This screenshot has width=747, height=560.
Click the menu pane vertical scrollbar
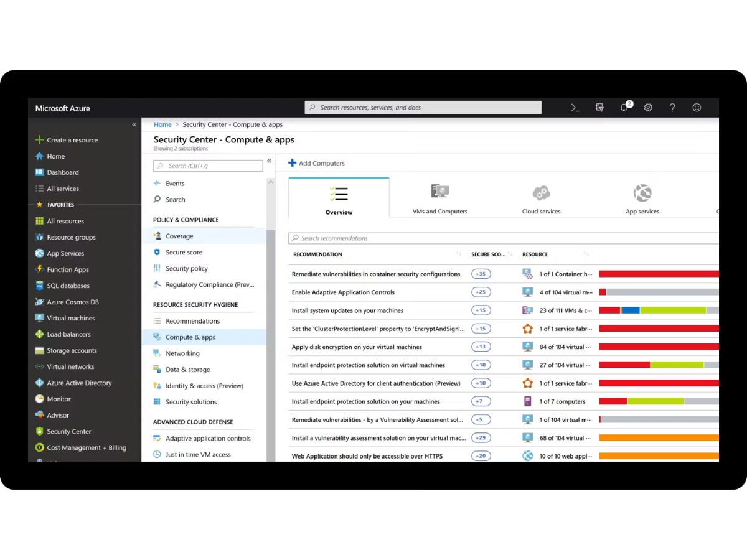270,320
